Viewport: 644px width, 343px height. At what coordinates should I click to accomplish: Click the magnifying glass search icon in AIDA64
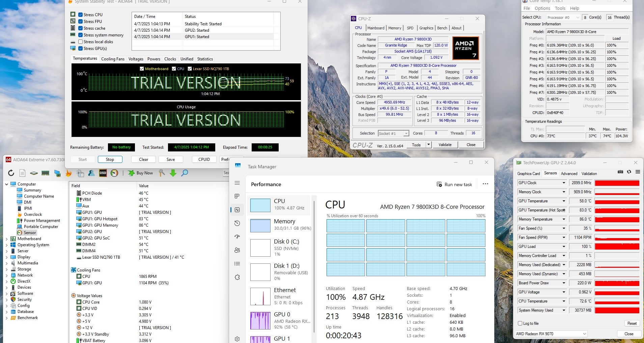(185, 173)
